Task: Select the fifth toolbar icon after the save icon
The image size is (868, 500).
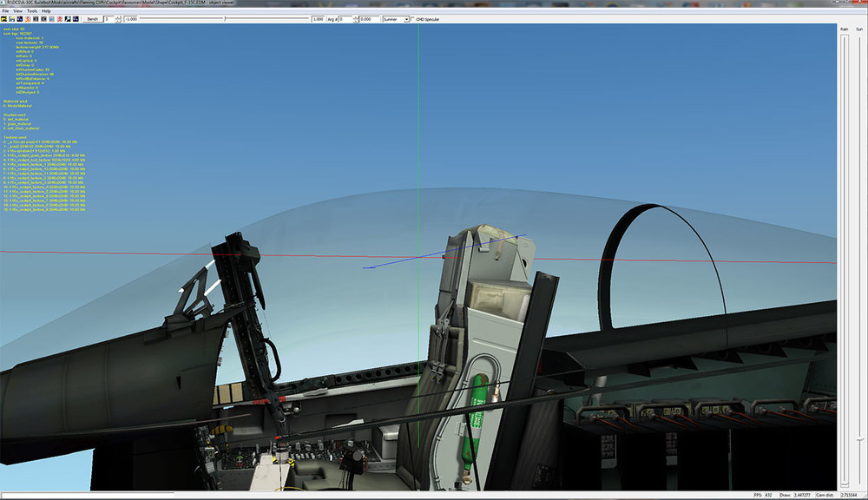Action: pos(51,17)
